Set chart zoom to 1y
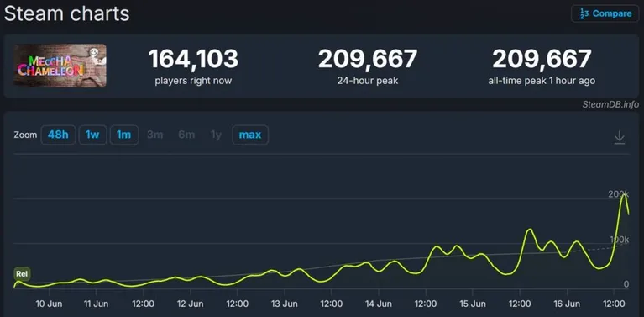 point(216,135)
